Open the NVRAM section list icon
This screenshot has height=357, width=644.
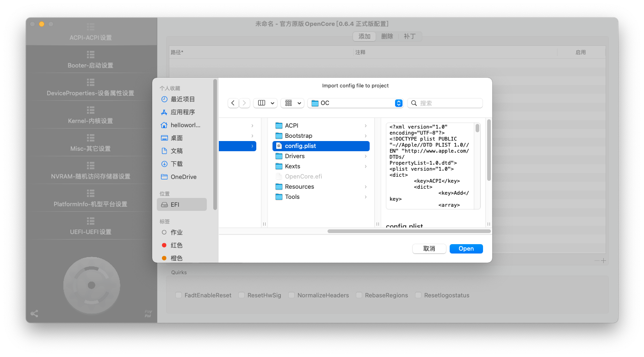click(x=91, y=166)
